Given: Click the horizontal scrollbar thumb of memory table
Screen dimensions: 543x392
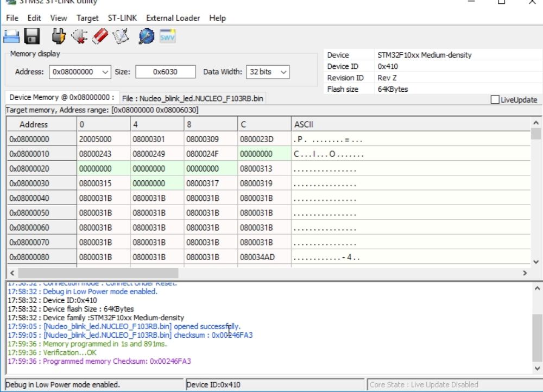Looking at the screenshot, I should point(98,273).
